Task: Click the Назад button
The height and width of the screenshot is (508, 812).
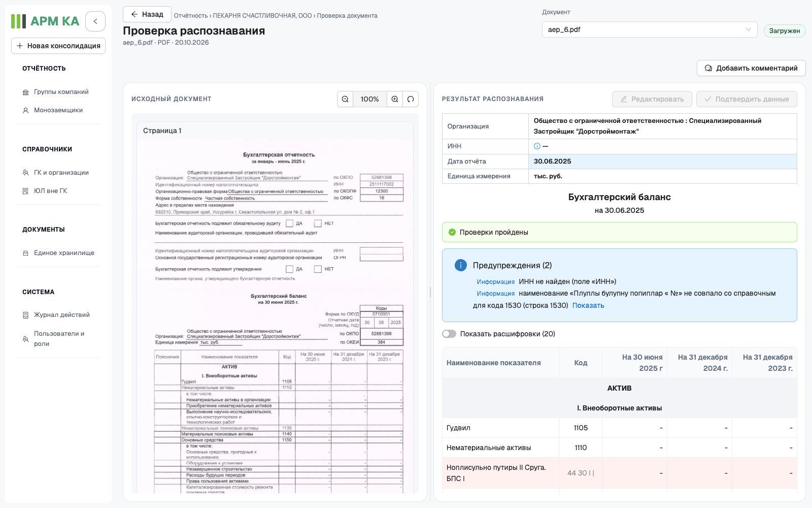Action: coord(147,14)
